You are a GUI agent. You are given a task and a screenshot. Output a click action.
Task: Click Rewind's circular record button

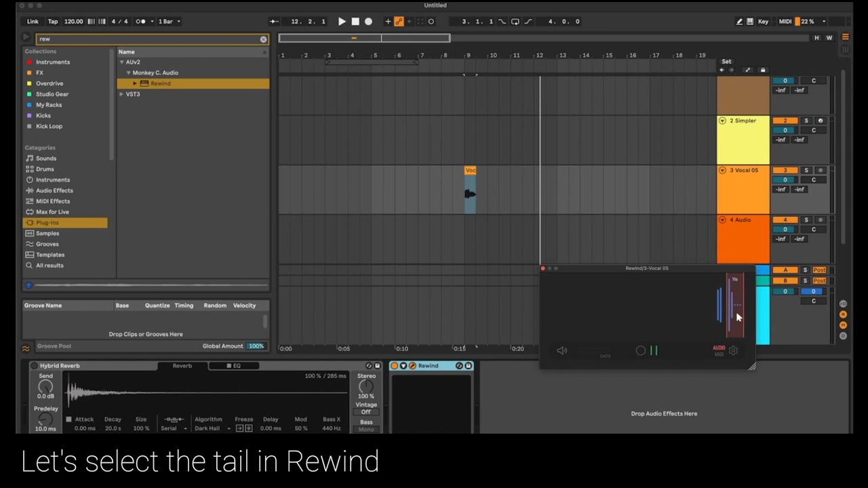[641, 350]
